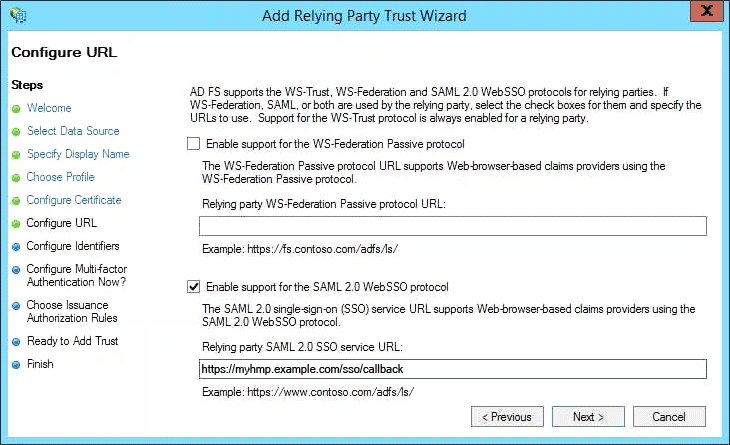This screenshot has width=730, height=445.
Task: Select Configure Multi-factor Authentication Now step
Action: click(76, 276)
